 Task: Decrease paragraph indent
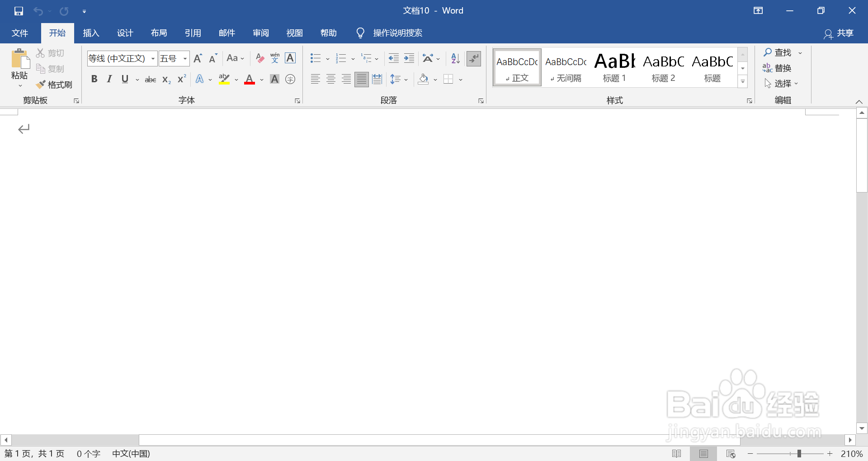[394, 58]
